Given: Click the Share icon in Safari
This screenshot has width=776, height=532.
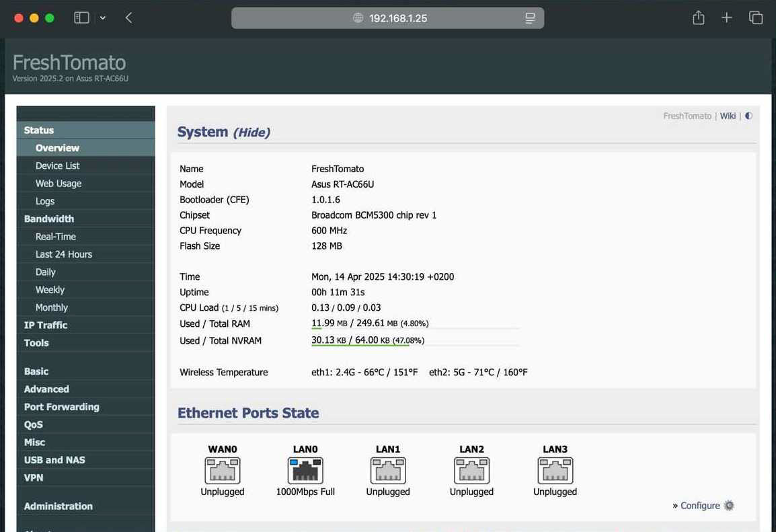Looking at the screenshot, I should (x=698, y=17).
